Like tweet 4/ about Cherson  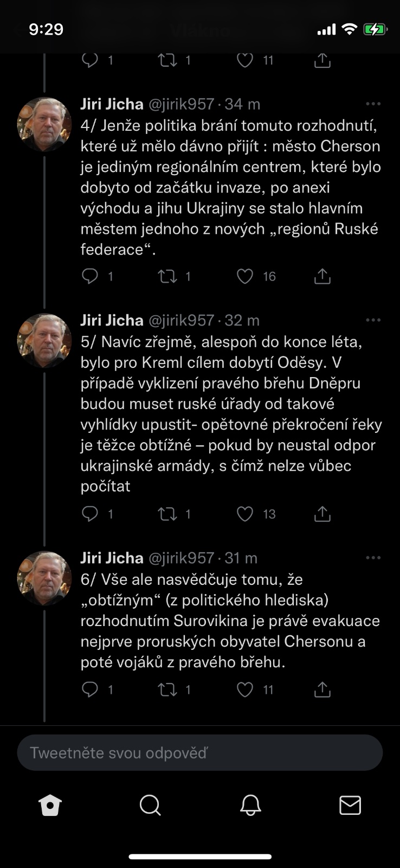[246, 277]
